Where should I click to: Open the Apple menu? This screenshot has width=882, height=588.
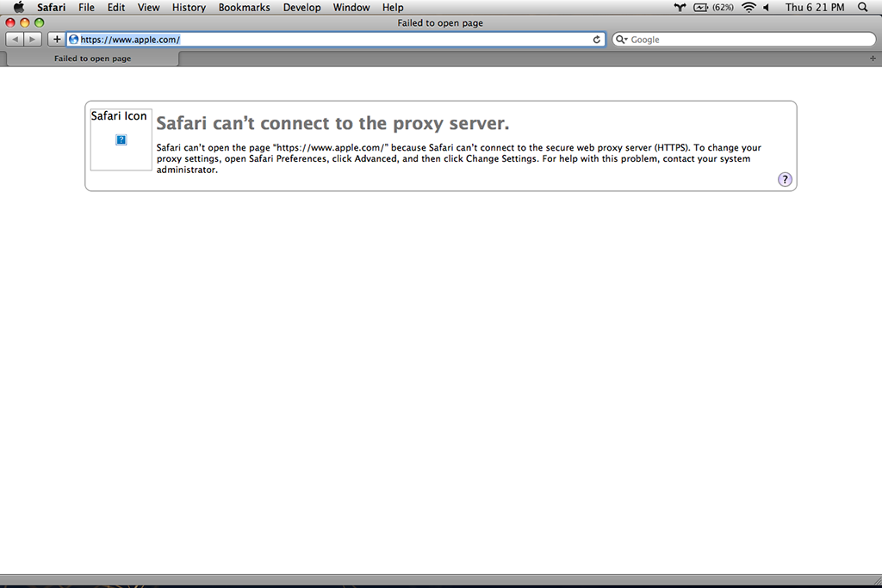coord(19,7)
